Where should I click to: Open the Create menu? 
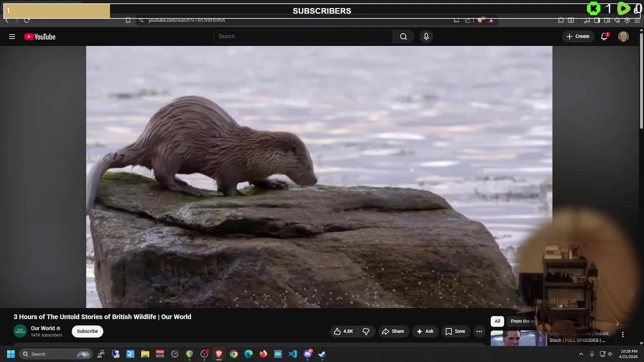point(578,37)
